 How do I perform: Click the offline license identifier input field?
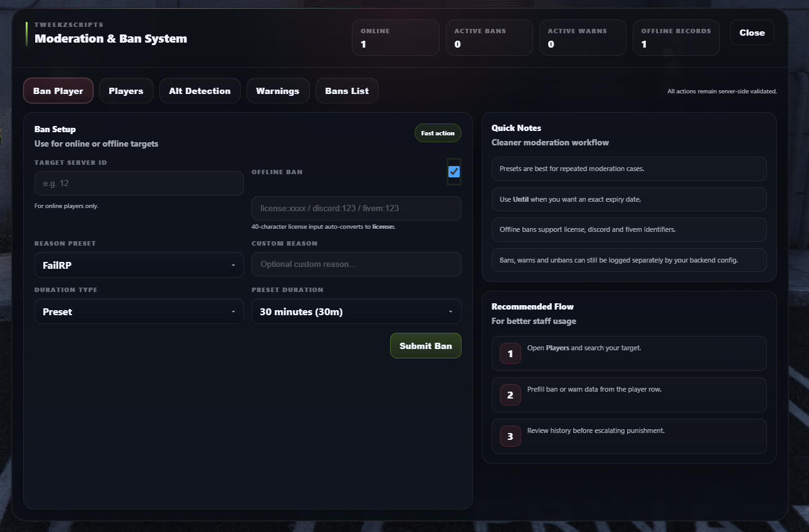[x=356, y=208]
